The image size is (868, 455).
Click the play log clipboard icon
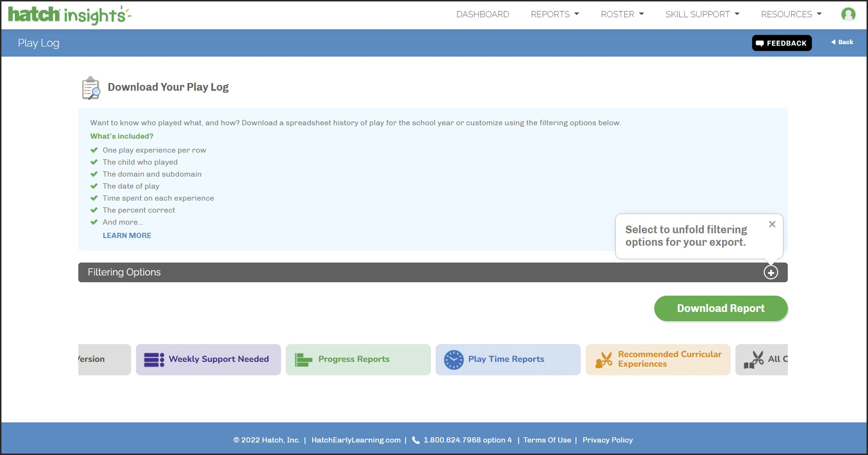(91, 88)
